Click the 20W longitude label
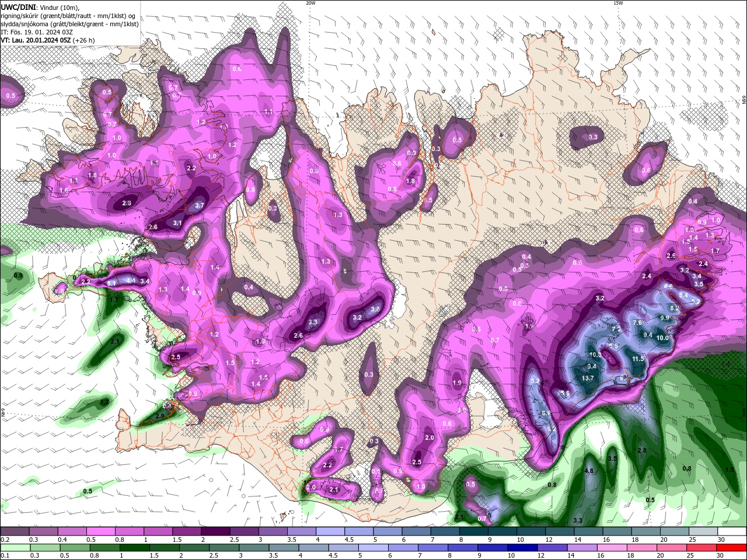The height and width of the screenshot is (560, 747). click(310, 3)
